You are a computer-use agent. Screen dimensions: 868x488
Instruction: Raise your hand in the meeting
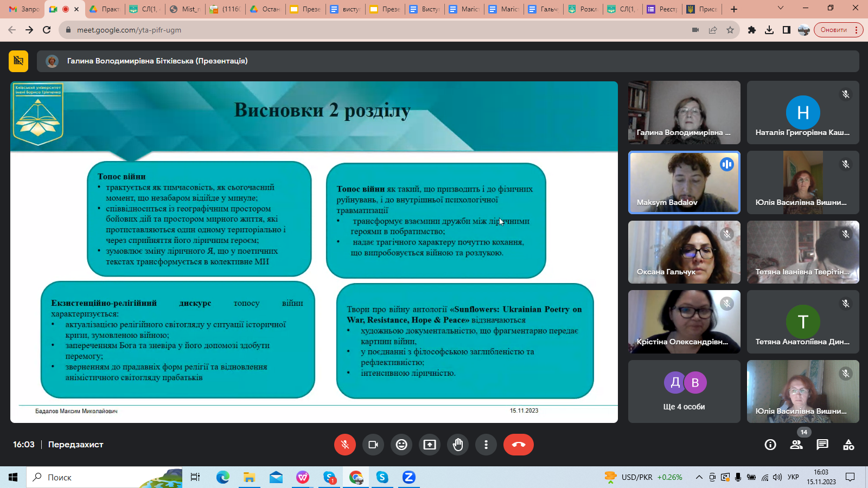coord(458,445)
